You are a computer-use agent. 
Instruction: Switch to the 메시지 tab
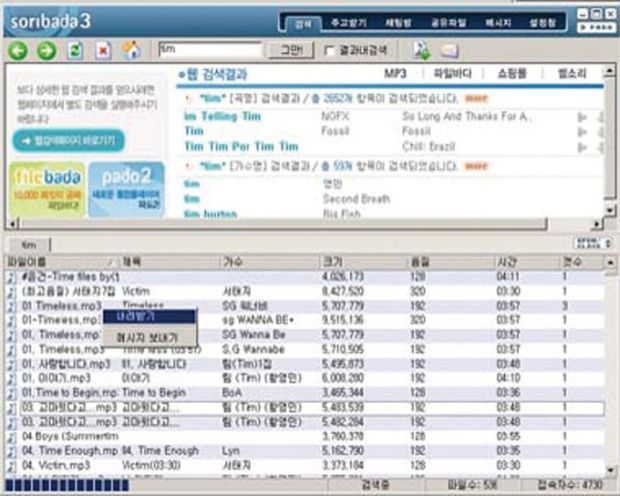point(498,23)
